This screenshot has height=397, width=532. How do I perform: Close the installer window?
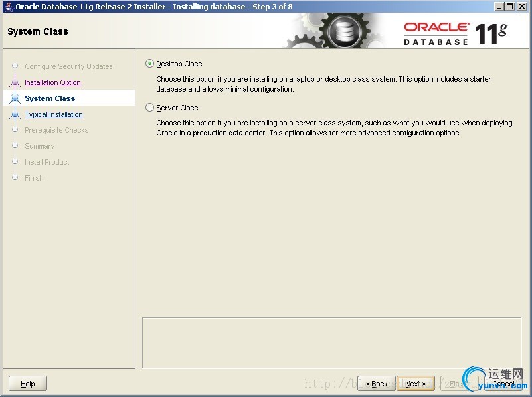pyautogui.click(x=521, y=7)
